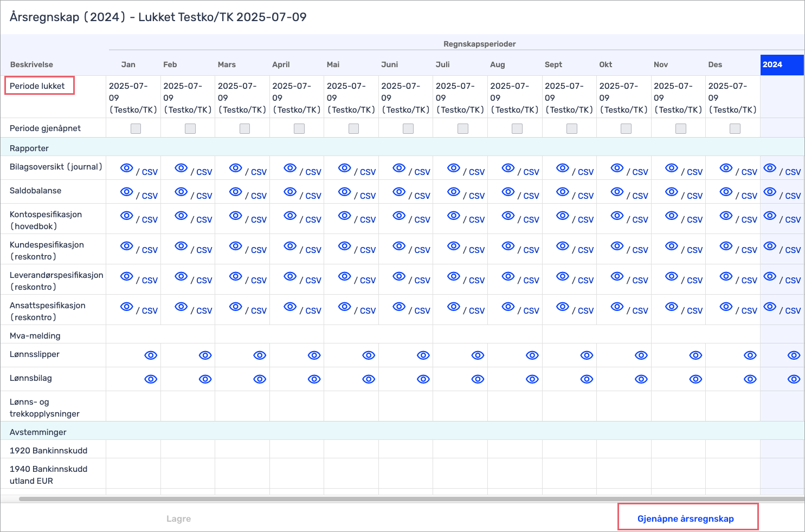View Kontospesifikasjon report for Mars
805x532 pixels.
[236, 216]
